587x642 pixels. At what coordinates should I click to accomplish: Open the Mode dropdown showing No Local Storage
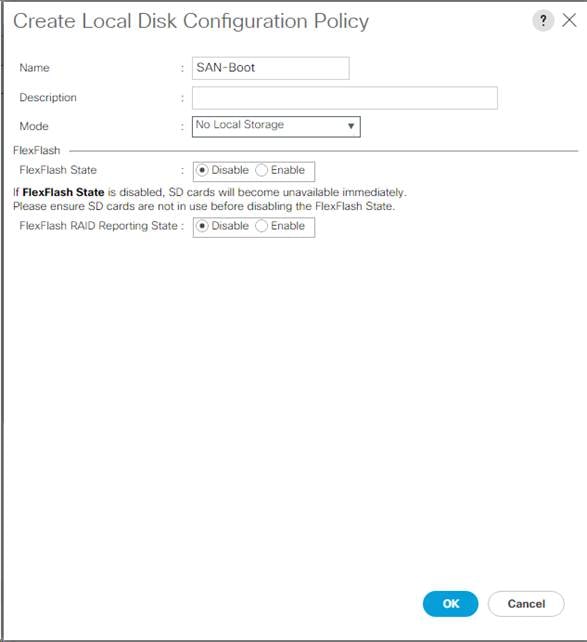276,127
